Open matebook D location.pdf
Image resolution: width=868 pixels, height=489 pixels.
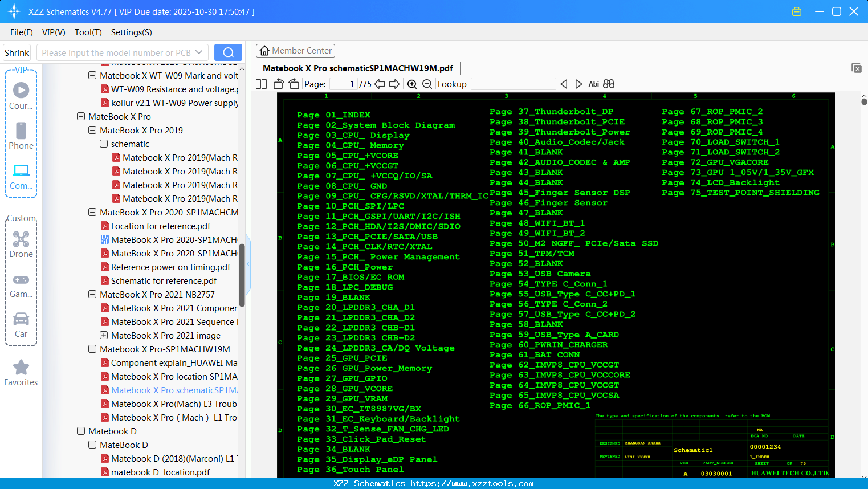click(160, 472)
